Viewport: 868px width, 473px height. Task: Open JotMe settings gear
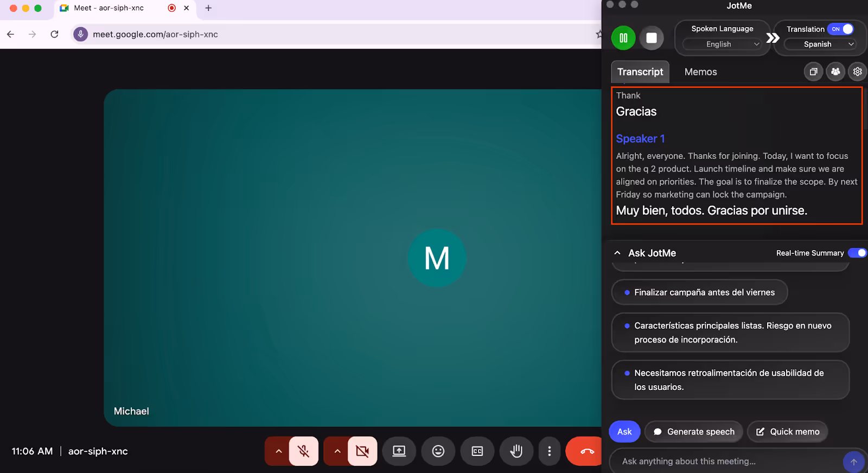857,72
